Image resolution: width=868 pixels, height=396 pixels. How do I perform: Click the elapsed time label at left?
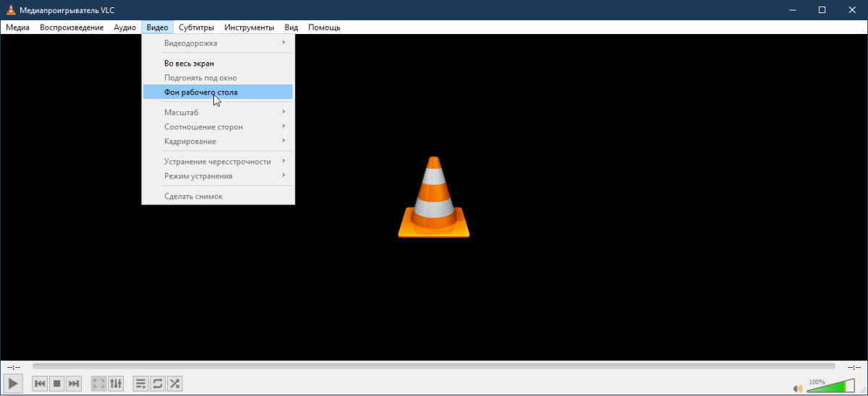click(x=14, y=367)
